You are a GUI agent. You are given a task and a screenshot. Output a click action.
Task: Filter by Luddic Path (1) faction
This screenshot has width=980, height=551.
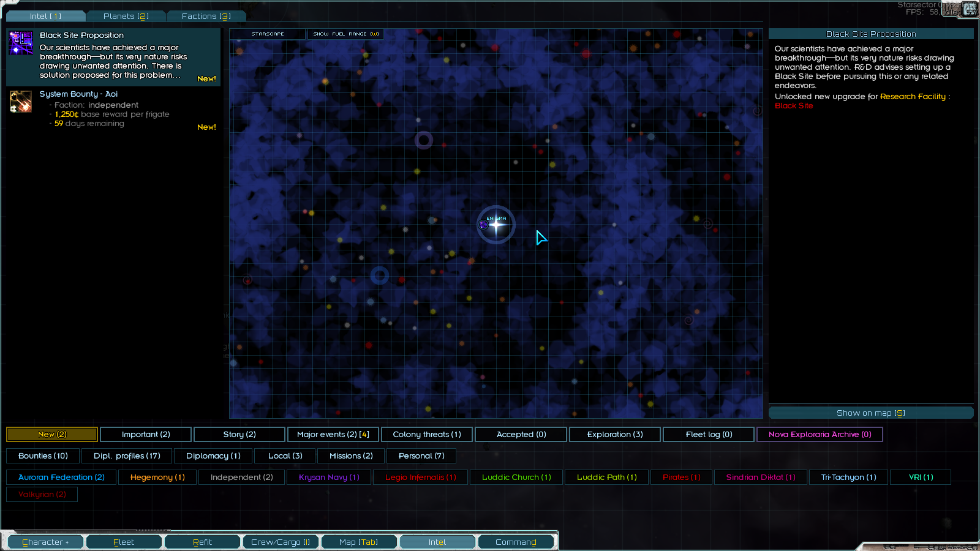[607, 477]
